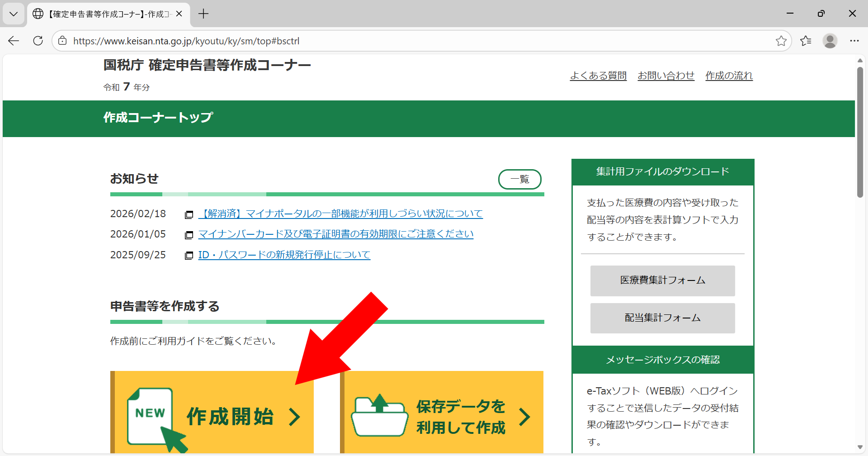Click the 配当集計フォーム button
This screenshot has height=456, width=868.
[x=662, y=318]
